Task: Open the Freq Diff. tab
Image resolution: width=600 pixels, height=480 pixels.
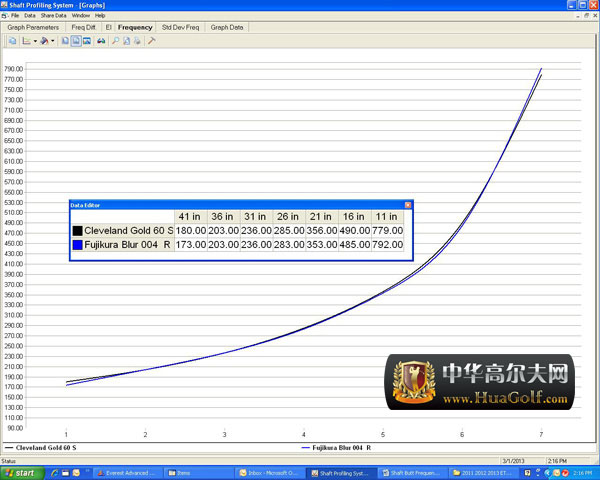Action: 83,27
